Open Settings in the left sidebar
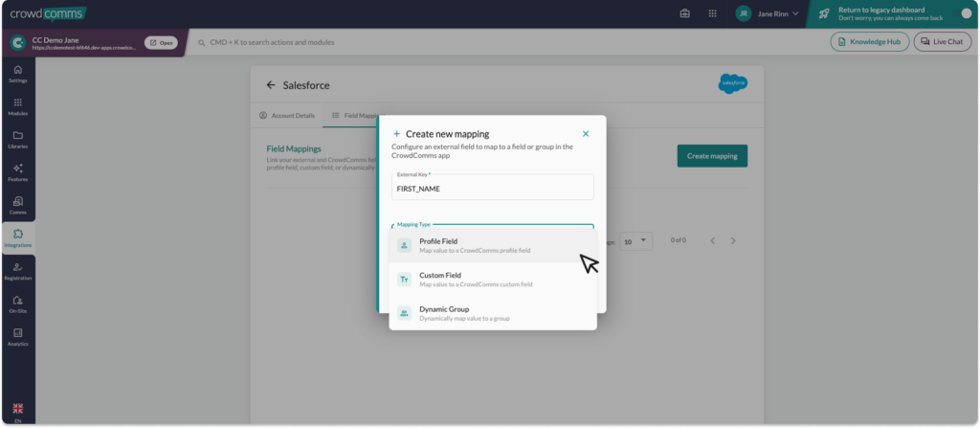Viewport: 980px width, 428px height. (17, 74)
